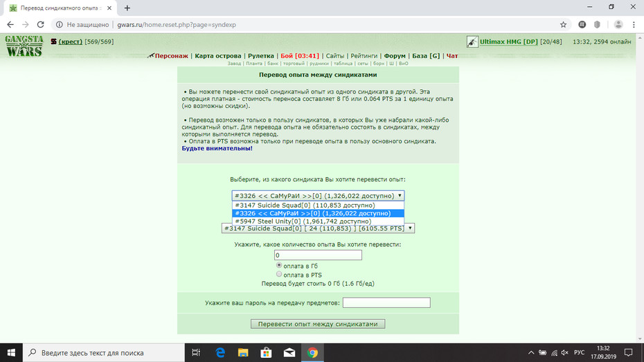This screenshot has width=644, height=362.
Task: Open the destination syndicate dropdown
Action: click(318, 228)
